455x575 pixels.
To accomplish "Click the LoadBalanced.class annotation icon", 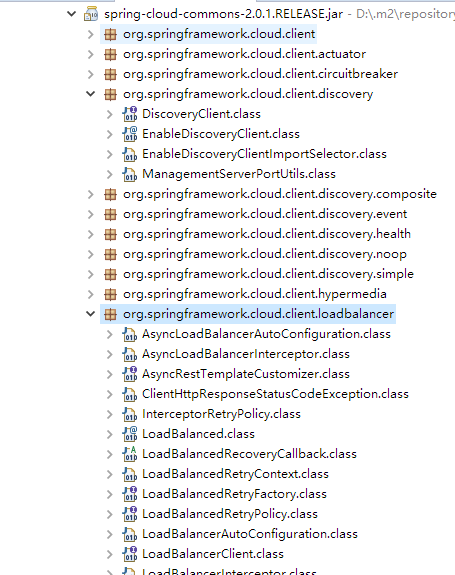I will pyautogui.click(x=130, y=434).
